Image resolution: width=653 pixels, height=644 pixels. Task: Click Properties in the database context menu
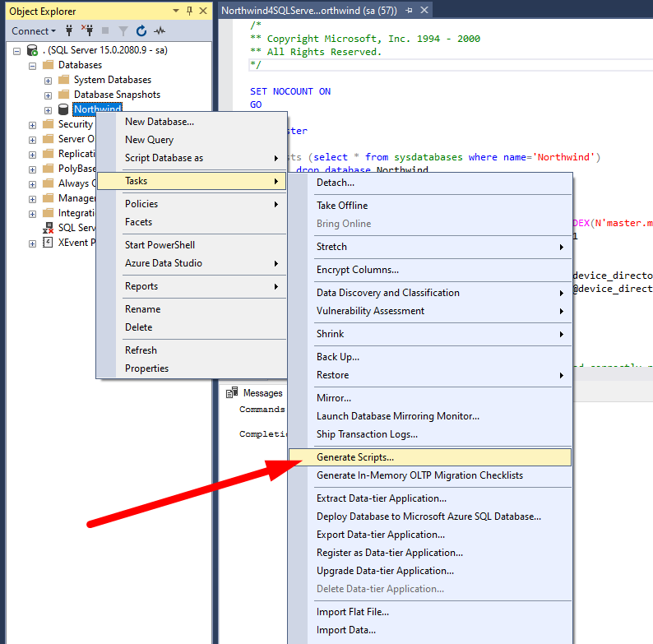[146, 368]
